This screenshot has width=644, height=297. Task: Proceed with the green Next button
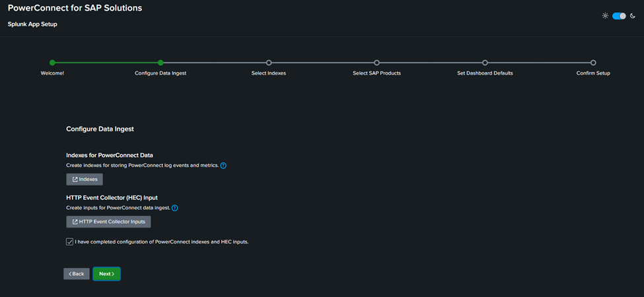click(x=106, y=274)
